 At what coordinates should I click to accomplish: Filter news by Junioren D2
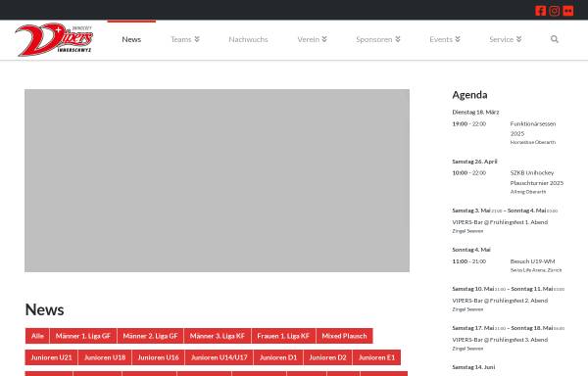(x=327, y=357)
